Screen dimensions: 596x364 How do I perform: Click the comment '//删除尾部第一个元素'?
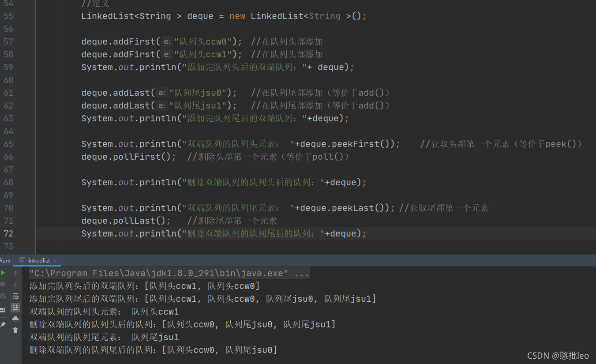(232, 221)
